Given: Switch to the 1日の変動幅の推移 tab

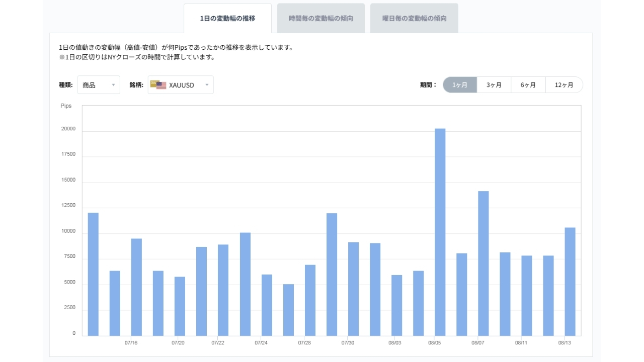Looking at the screenshot, I should click(227, 18).
